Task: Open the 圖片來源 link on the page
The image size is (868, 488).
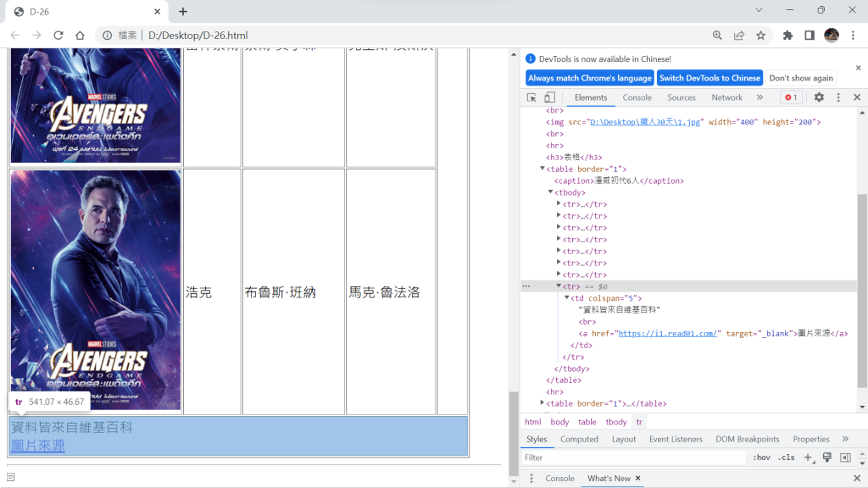Action: tap(37, 446)
